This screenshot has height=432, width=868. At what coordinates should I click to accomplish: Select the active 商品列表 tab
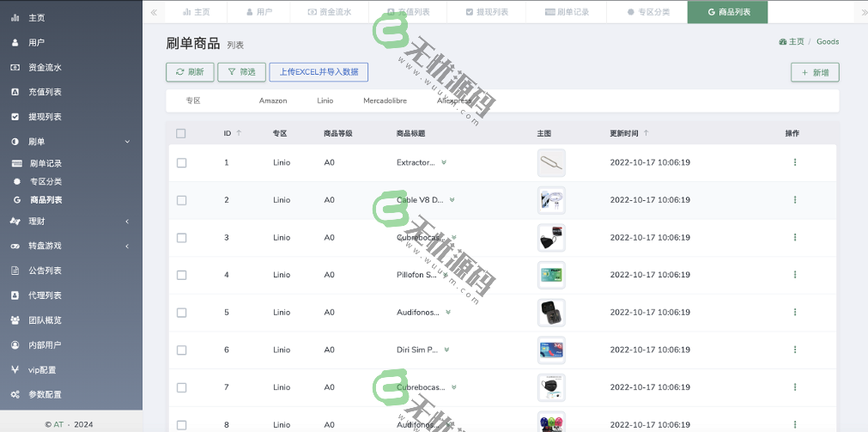click(x=727, y=12)
